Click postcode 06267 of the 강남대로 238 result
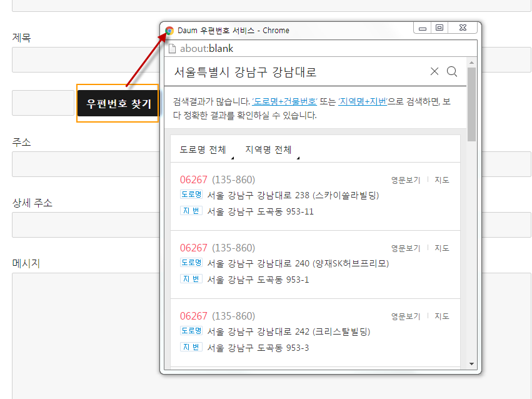This screenshot has width=532, height=399. 193,180
